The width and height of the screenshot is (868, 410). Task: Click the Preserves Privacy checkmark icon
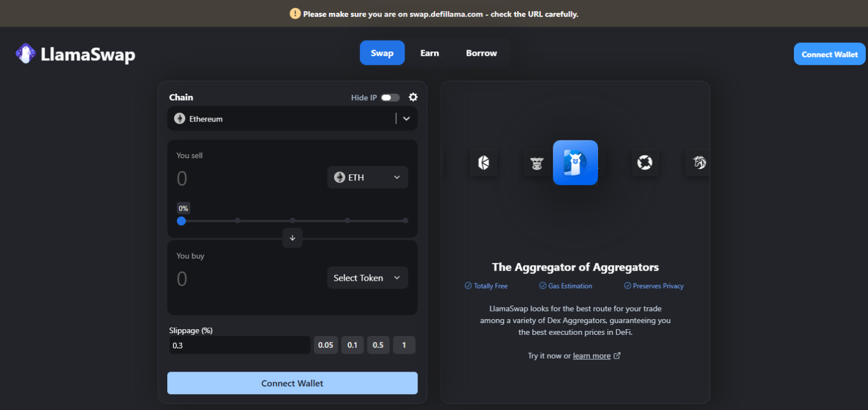coord(627,286)
